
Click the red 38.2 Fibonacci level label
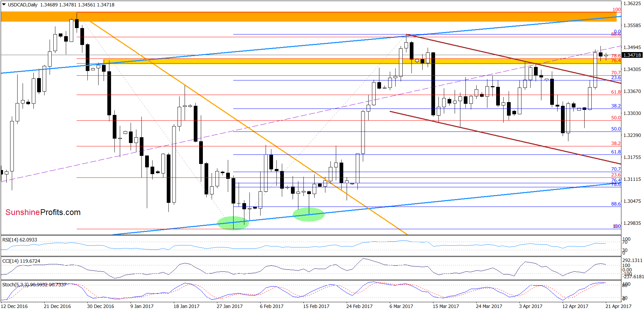(x=616, y=143)
